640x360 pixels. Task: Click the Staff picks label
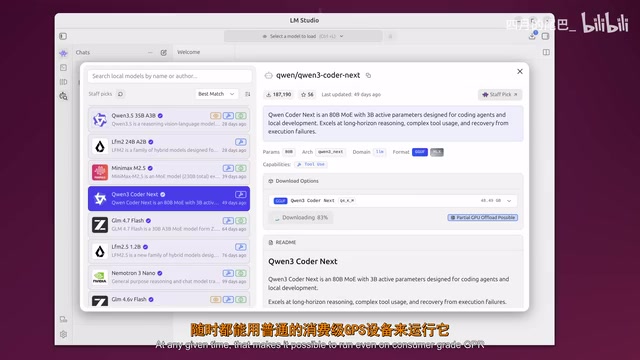click(100, 94)
